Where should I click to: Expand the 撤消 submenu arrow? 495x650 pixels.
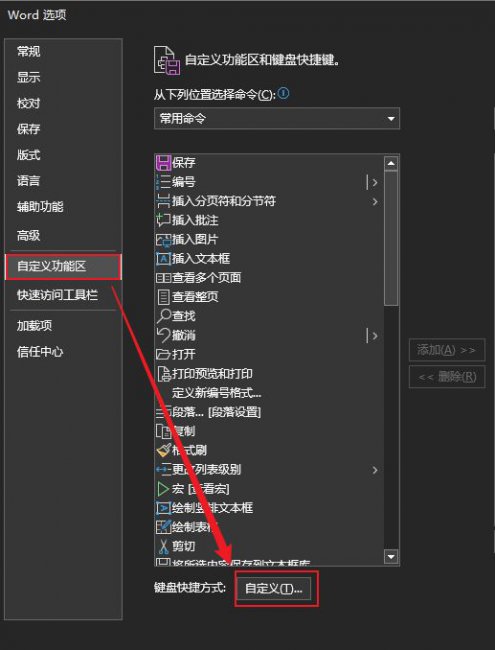(375, 335)
